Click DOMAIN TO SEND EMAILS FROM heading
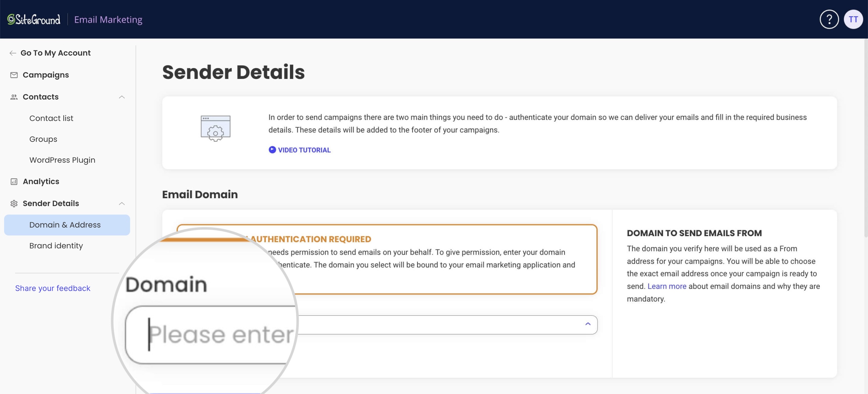 694,233
